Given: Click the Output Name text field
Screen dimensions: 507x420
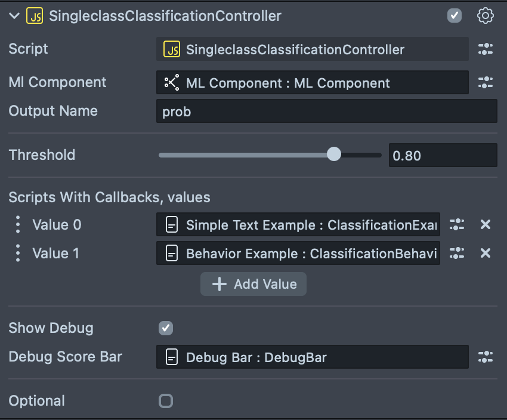Looking at the screenshot, I should click(326, 112).
